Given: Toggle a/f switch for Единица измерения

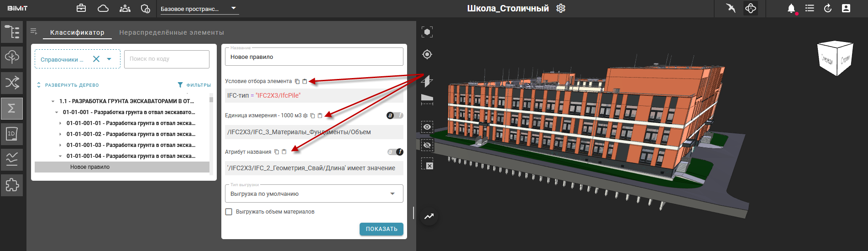Looking at the screenshot, I should [395, 115].
